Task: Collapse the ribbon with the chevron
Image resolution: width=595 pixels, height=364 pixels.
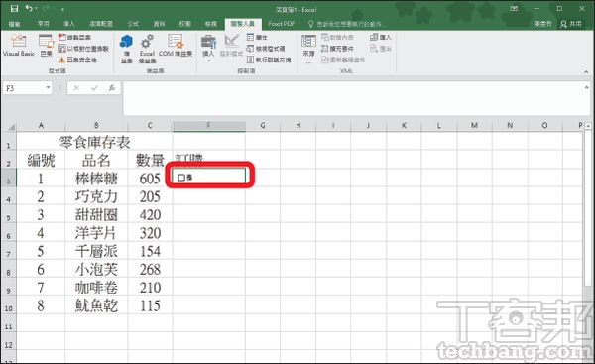Action: (x=586, y=71)
